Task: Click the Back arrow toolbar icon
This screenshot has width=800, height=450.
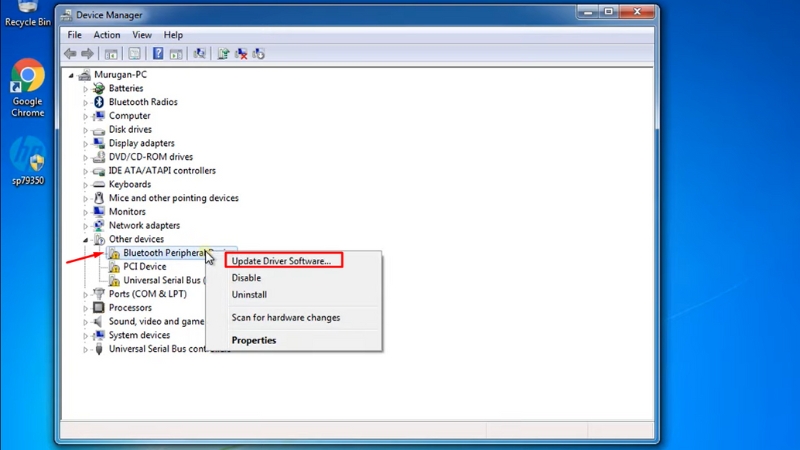Action: 70,54
